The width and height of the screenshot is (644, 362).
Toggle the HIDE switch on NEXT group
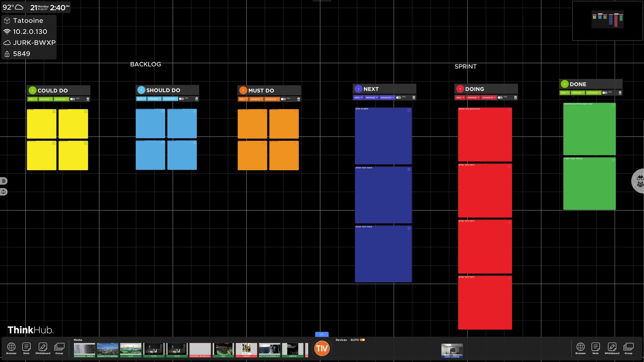coord(398,98)
